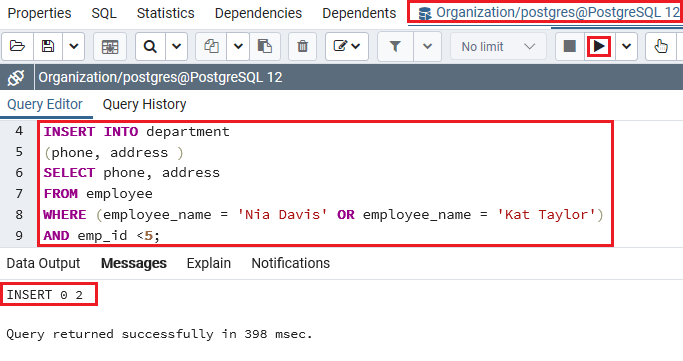Click line 4 INSERT INTO department

136,132
